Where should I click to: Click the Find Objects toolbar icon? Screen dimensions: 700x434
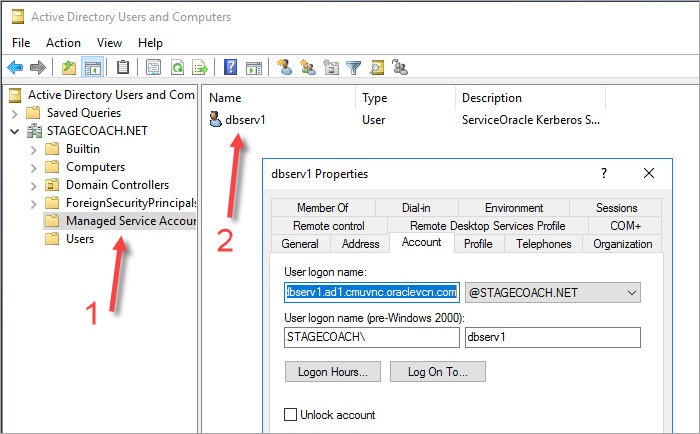pos(377,68)
